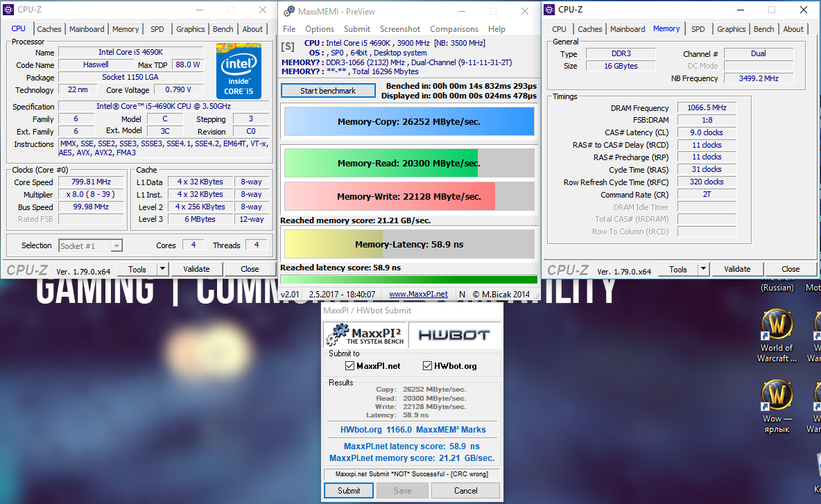821x504 pixels.
Task: Open the Bench tab in right CPU-Z window
Action: click(764, 29)
